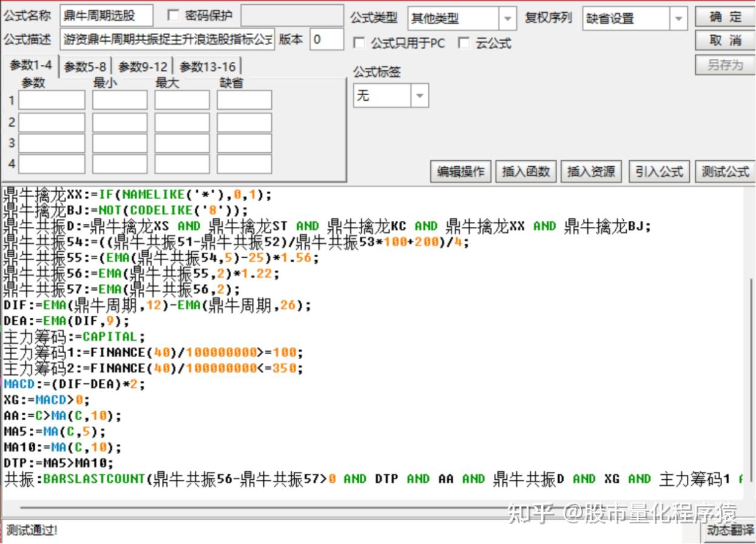The width and height of the screenshot is (756, 544).
Task: Click the code line AA:=C>MA(C,10)
Action: click(62, 415)
